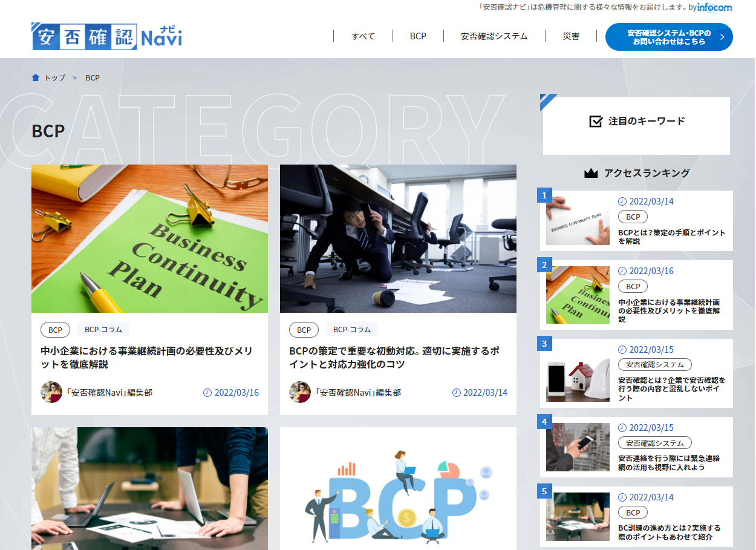The image size is (756, 550).
Task: Click the infocom logo at top right
Action: tap(714, 7)
